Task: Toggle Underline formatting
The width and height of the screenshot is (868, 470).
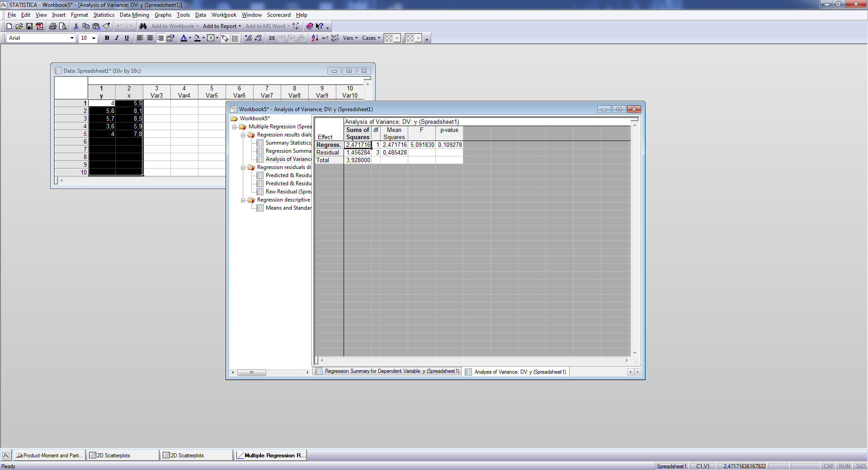Action: point(127,38)
